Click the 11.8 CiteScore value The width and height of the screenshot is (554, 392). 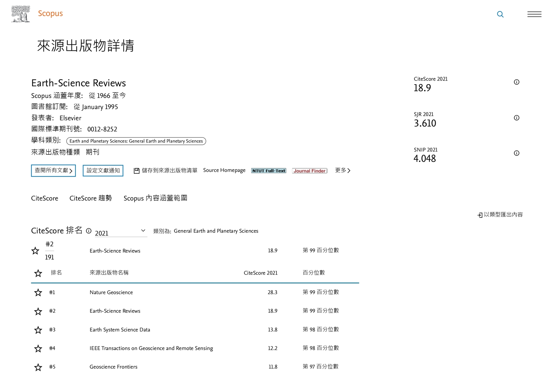tap(273, 367)
